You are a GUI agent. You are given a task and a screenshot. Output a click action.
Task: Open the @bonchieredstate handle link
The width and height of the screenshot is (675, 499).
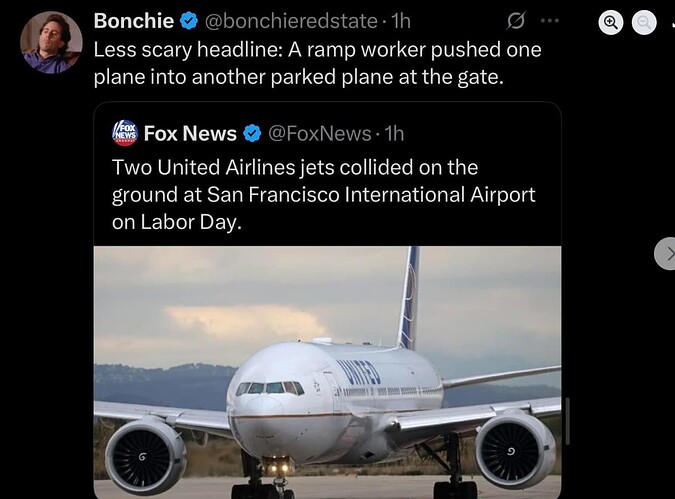click(291, 20)
